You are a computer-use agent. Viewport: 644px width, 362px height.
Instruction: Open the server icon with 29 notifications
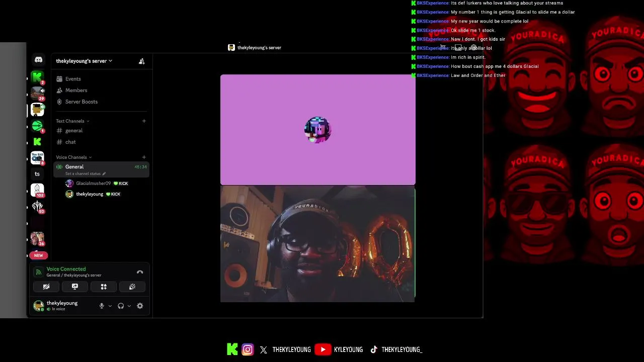point(37,93)
